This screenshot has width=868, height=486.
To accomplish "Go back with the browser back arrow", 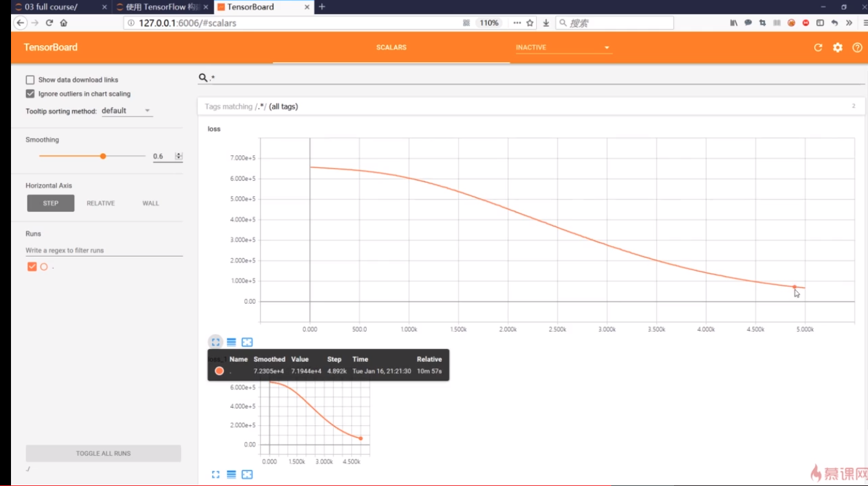I will [20, 23].
